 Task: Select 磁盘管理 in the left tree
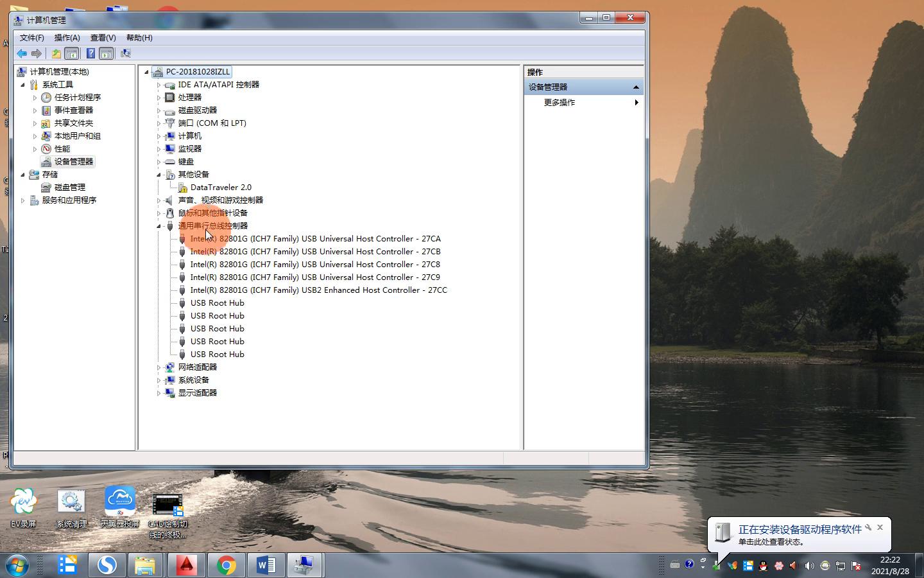(x=69, y=188)
